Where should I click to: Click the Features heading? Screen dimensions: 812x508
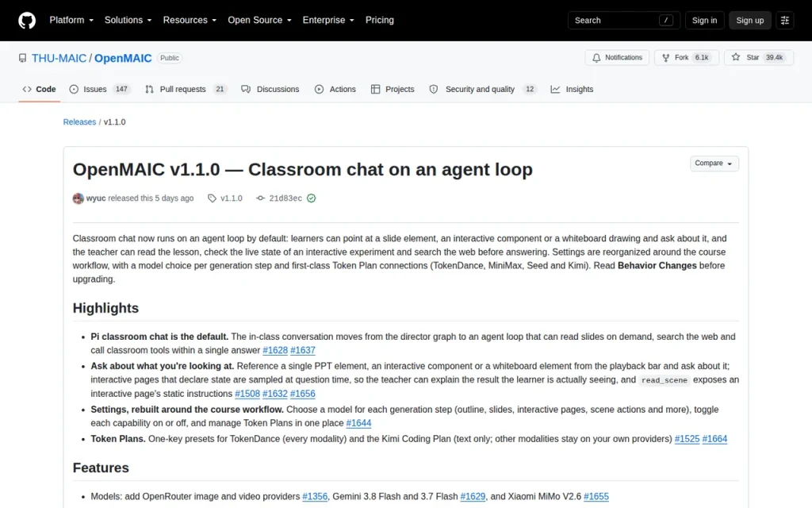tap(101, 468)
